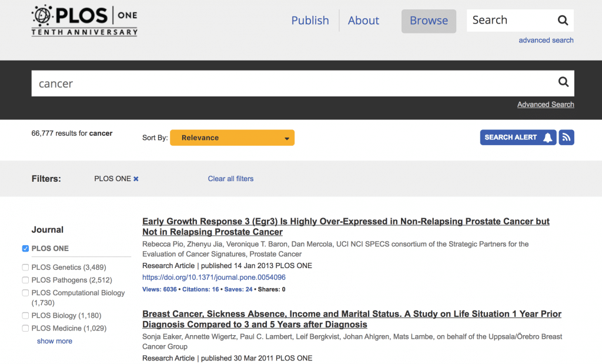
Task: Check the PLOS Biology checkbox
Action: point(25,316)
